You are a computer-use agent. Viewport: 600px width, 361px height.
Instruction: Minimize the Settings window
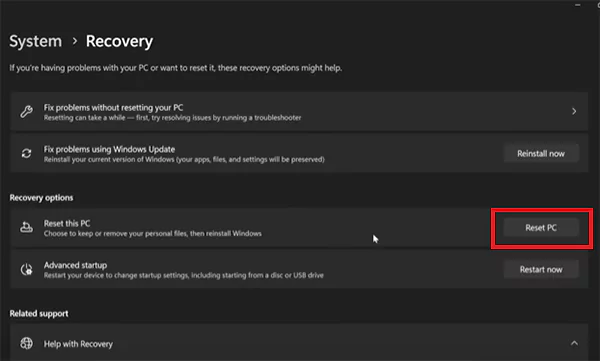tap(577, 5)
